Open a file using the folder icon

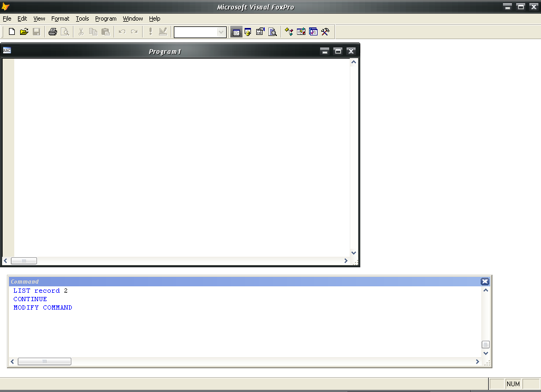click(24, 32)
